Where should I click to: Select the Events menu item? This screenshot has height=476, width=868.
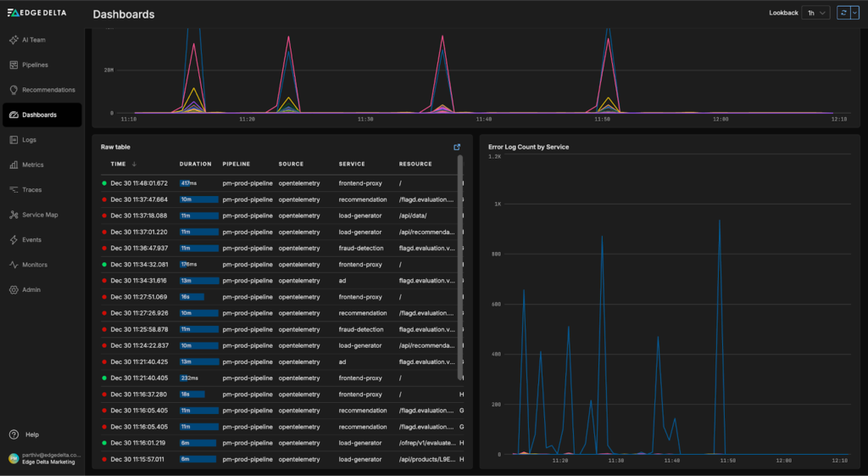click(31, 240)
